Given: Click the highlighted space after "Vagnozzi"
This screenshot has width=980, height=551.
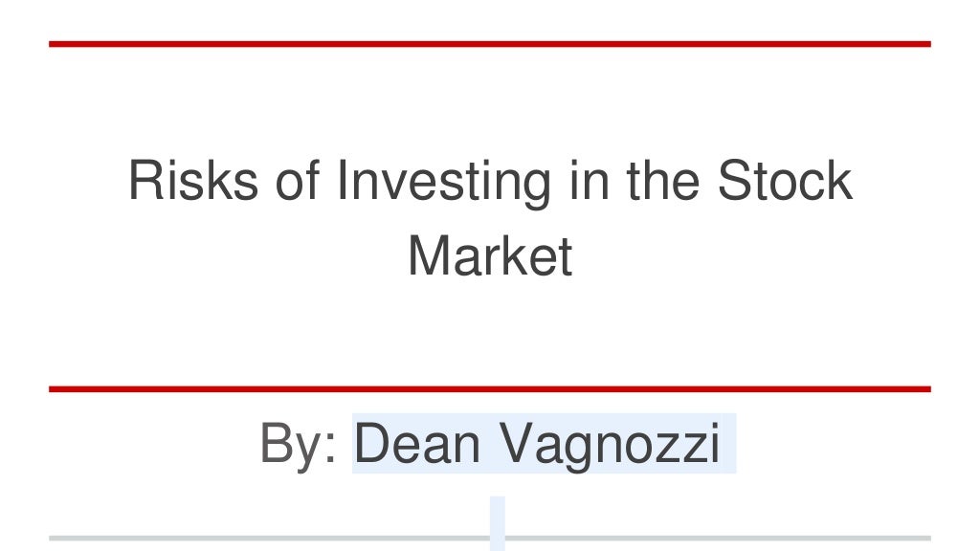Looking at the screenshot, I should [x=728, y=444].
